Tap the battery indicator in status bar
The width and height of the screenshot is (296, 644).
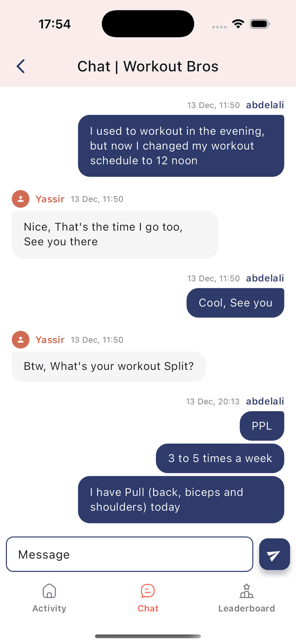tap(260, 24)
